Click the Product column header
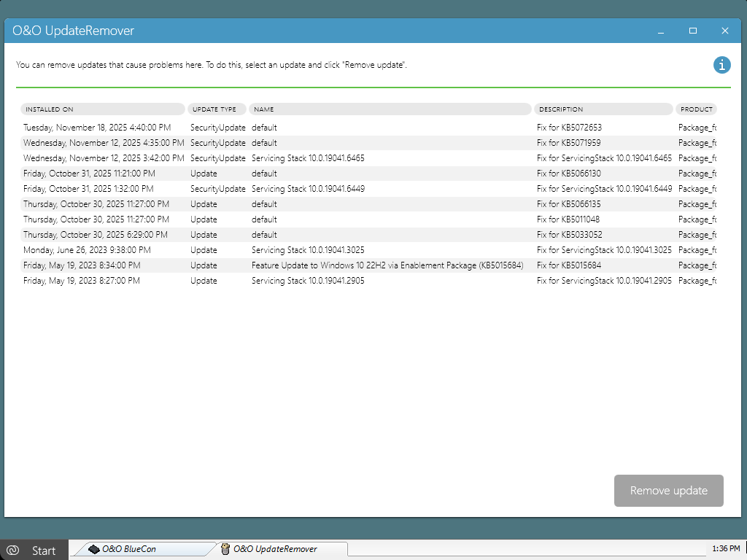This screenshot has height=560, width=747. tap(696, 109)
